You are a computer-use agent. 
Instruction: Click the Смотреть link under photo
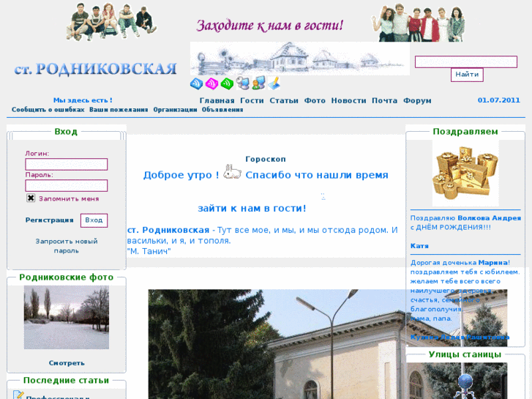coord(67,363)
